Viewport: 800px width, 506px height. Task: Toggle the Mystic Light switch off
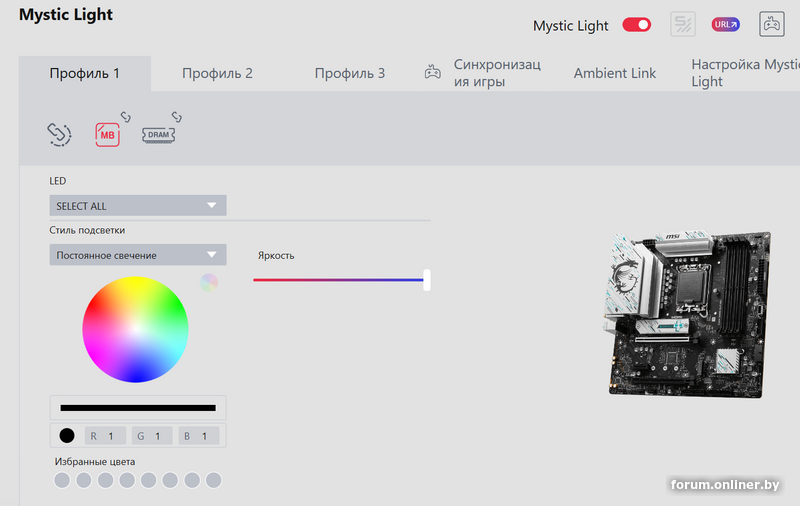[636, 25]
